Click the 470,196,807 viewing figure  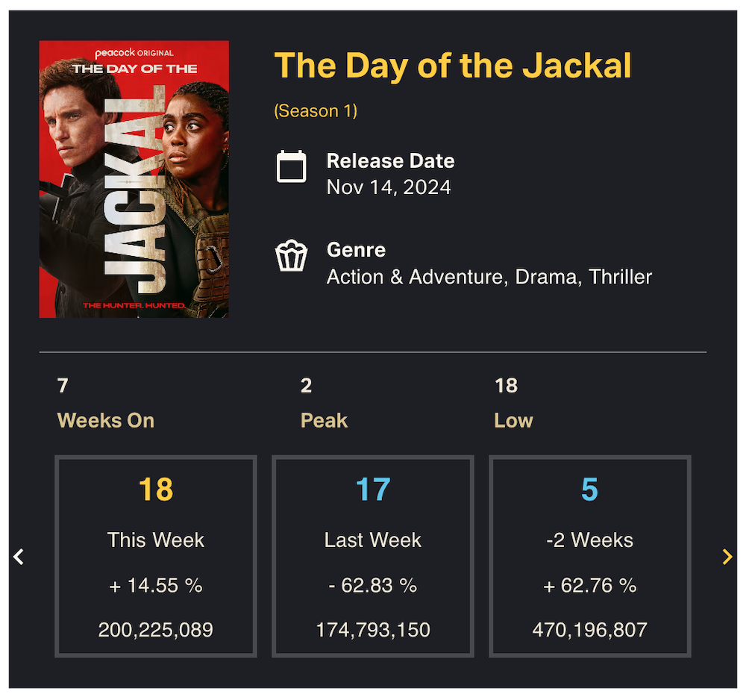coord(589,629)
